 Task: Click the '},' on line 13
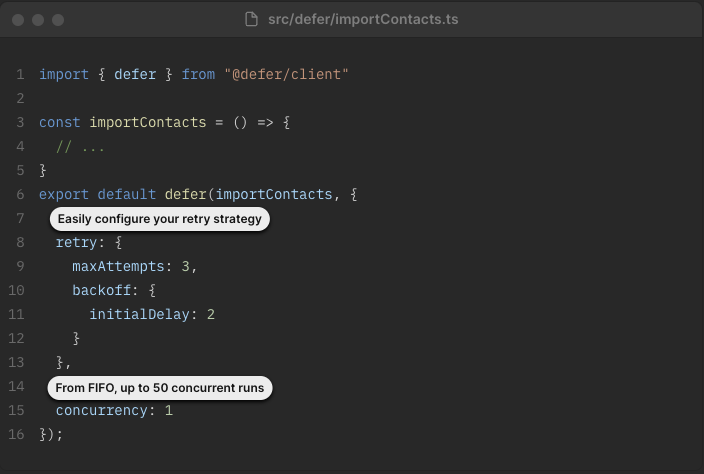63,362
